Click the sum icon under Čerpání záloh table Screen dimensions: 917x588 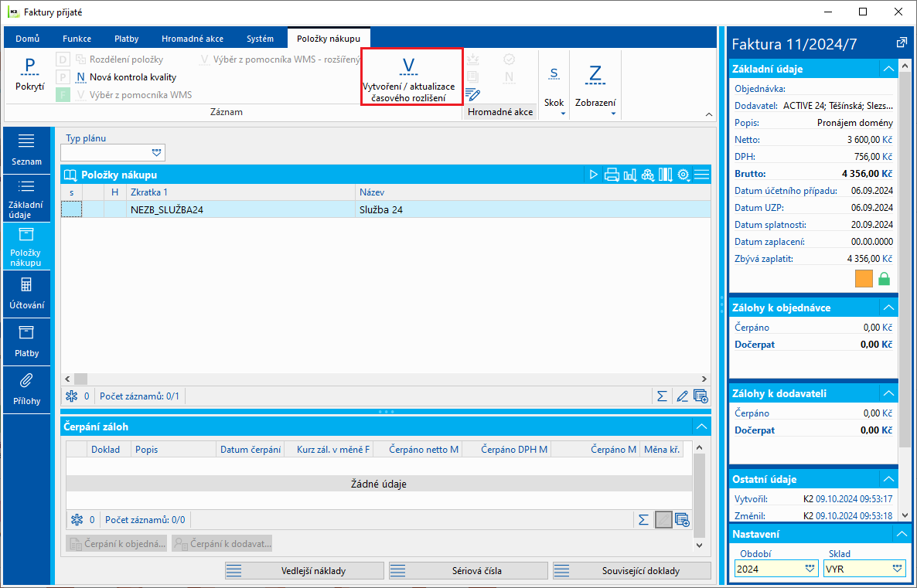click(643, 519)
